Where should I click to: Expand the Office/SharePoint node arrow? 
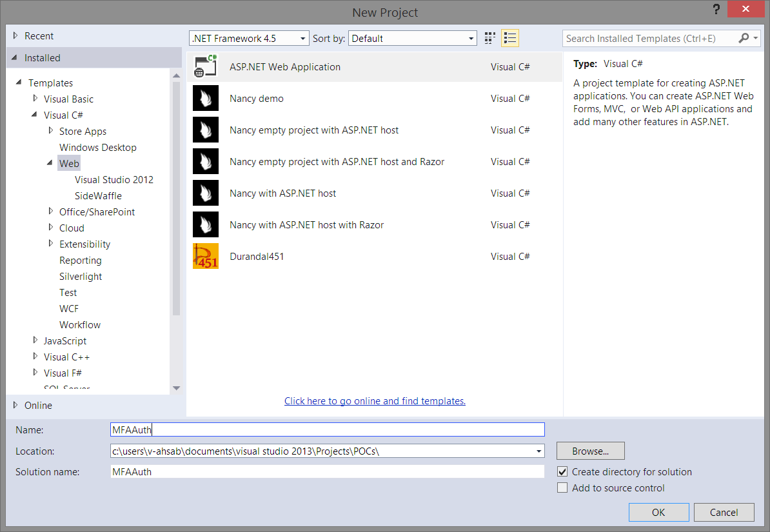click(x=50, y=212)
